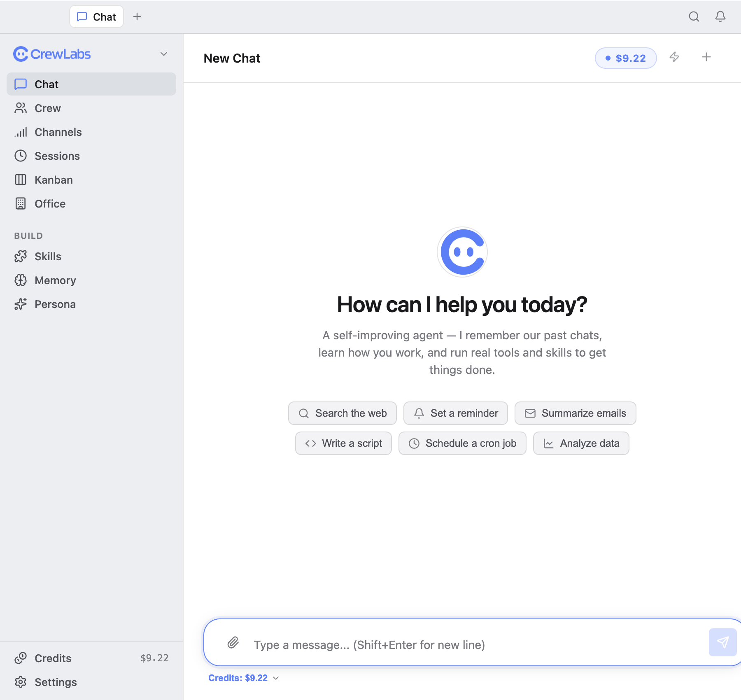The image size is (741, 700).
Task: Click the Channels signal bars icon
Action: [21, 132]
